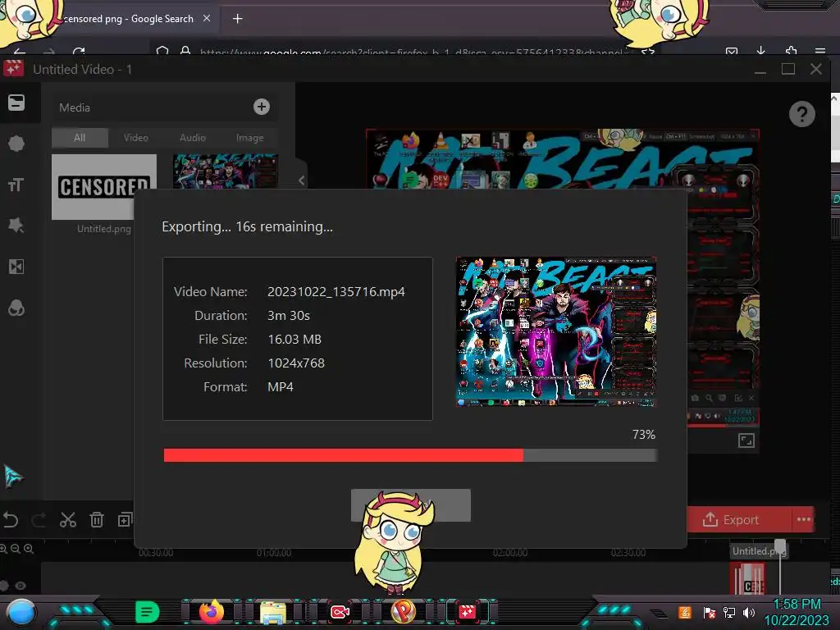Click video name 20231022_135716.mp4

(x=336, y=292)
